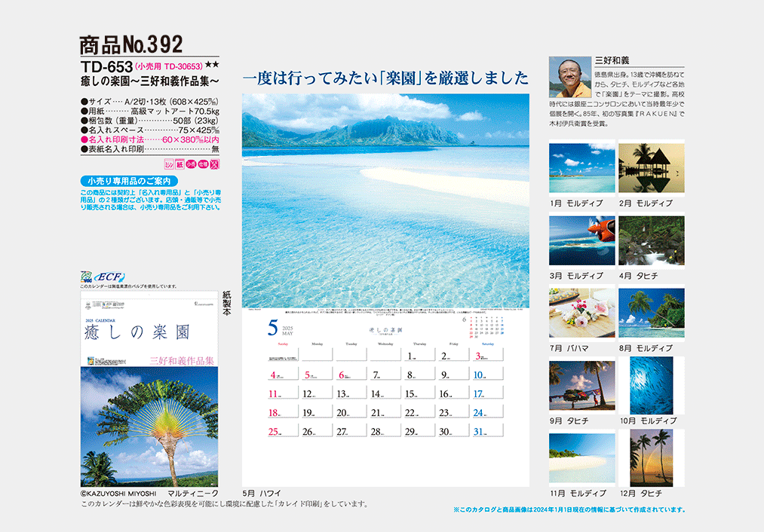Select the 2月 モルディブ sunset thumbnail
This screenshot has height=532, width=764.
click(x=651, y=168)
